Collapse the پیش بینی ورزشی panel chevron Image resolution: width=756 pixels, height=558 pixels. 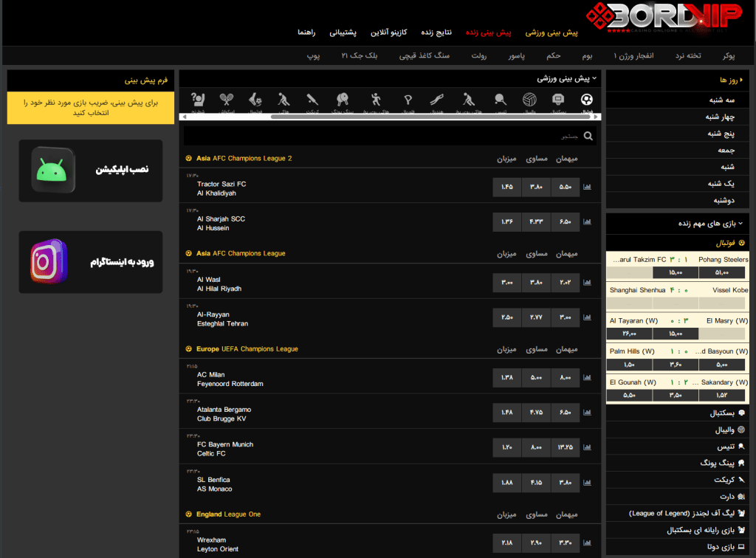(594, 78)
